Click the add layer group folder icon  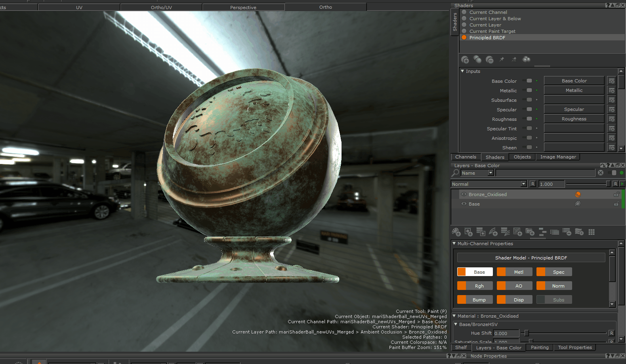point(530,232)
